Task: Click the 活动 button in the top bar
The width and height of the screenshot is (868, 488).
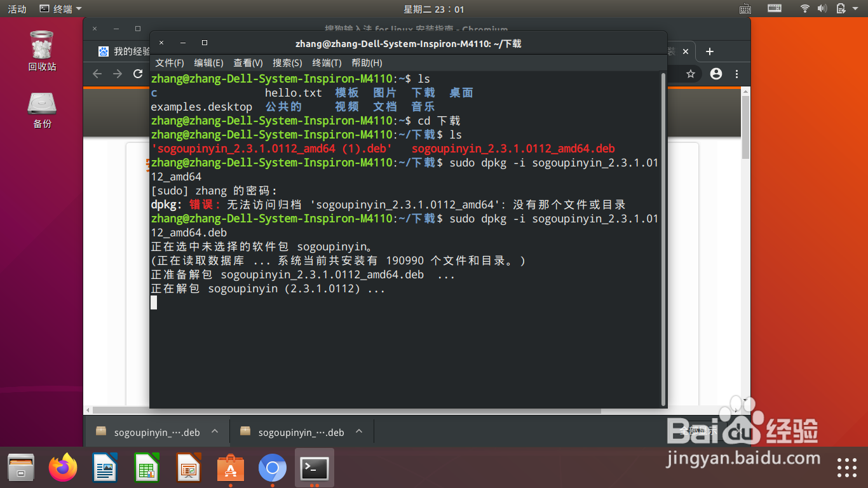Action: coord(17,9)
